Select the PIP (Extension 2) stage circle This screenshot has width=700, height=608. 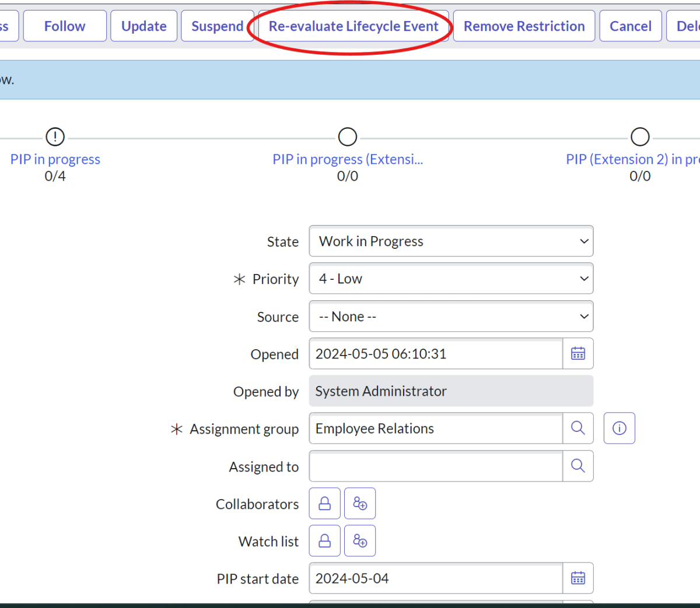click(640, 136)
